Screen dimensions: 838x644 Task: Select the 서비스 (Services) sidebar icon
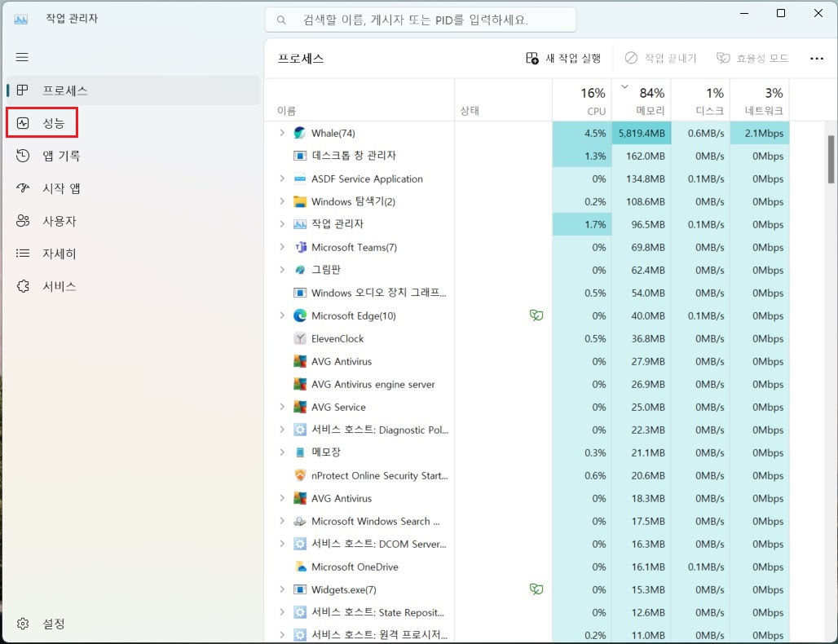pos(23,285)
